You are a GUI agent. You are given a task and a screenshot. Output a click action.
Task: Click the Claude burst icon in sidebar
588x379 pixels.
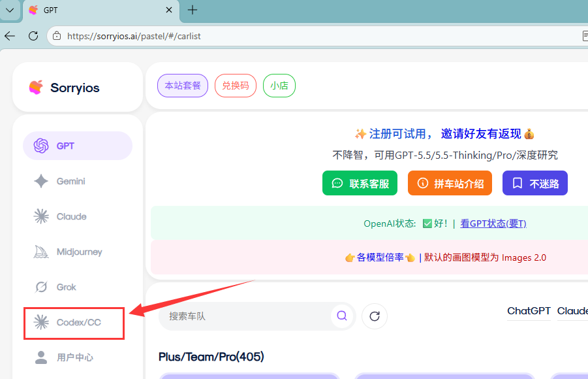41,216
